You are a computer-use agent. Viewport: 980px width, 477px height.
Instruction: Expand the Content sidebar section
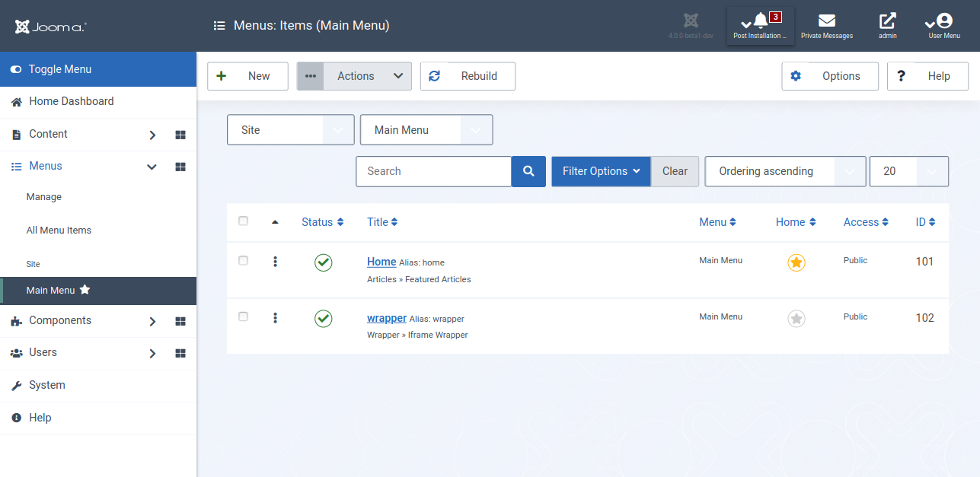152,135
